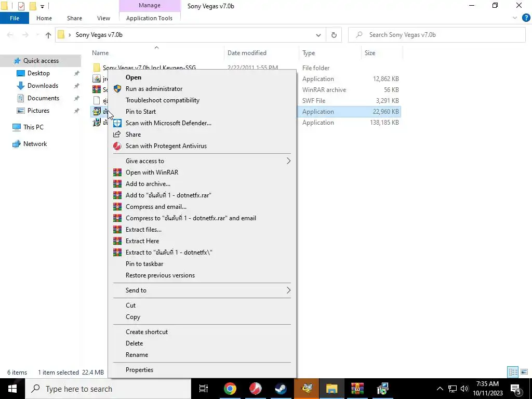Open Documents in the navigation pane
This screenshot has height=399, width=532.
pyautogui.click(x=43, y=98)
